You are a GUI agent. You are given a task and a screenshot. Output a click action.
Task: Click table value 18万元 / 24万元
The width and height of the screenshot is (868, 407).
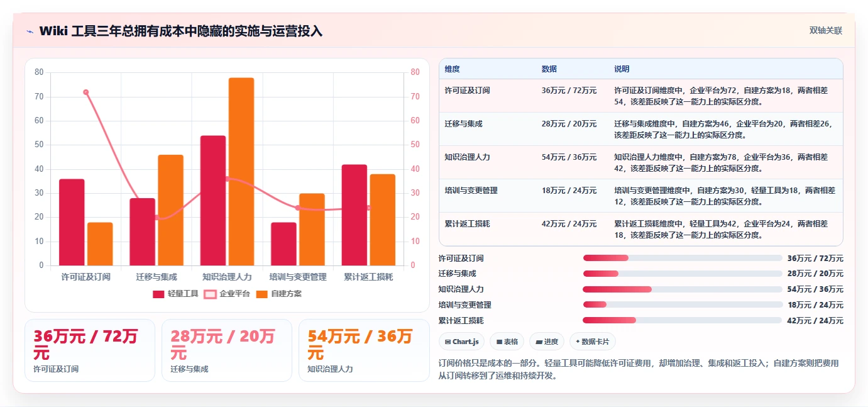point(569,191)
